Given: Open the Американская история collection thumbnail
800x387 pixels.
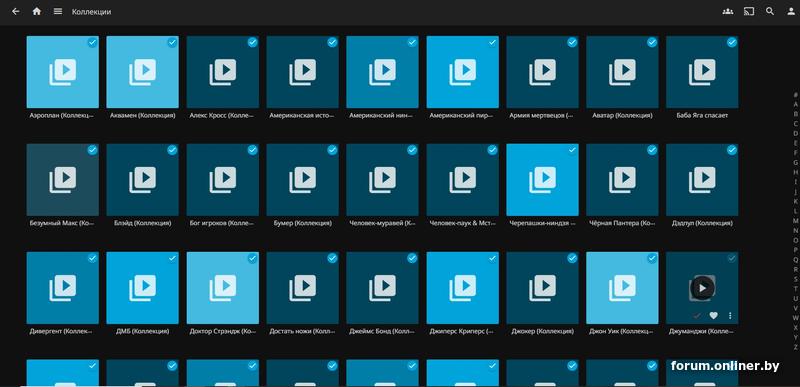Looking at the screenshot, I should tap(303, 72).
